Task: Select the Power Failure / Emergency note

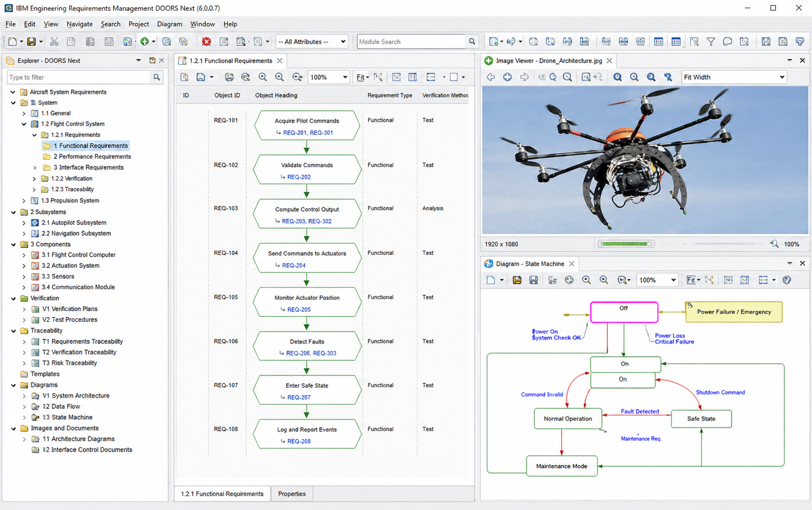Action: click(x=734, y=312)
